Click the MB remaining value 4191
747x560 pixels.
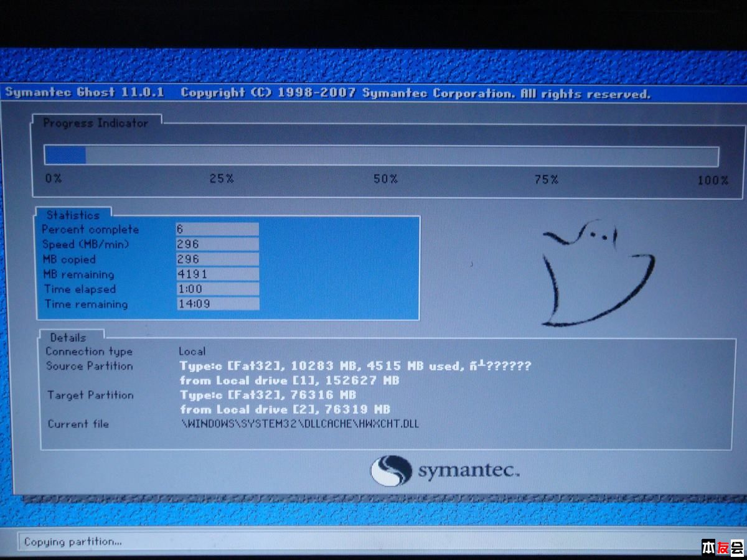tap(217, 274)
